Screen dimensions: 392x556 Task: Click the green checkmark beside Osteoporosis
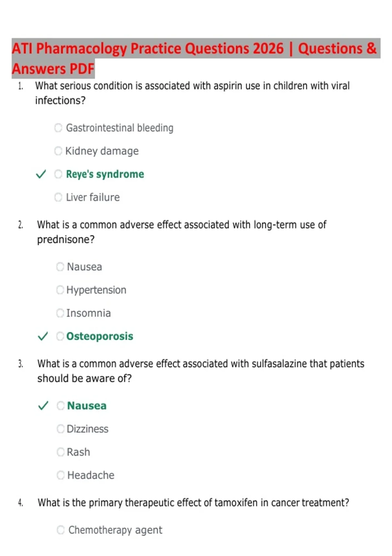click(43, 336)
